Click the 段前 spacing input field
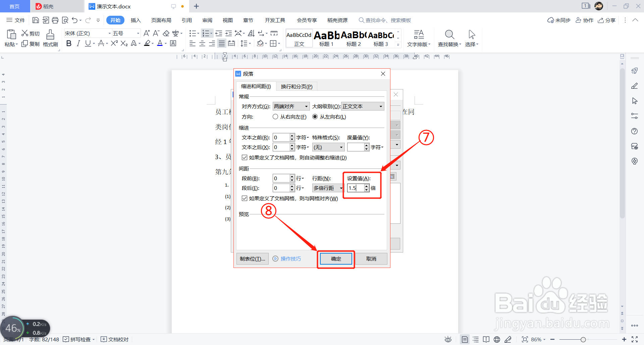Image resolution: width=644 pixels, height=345 pixels. click(281, 178)
